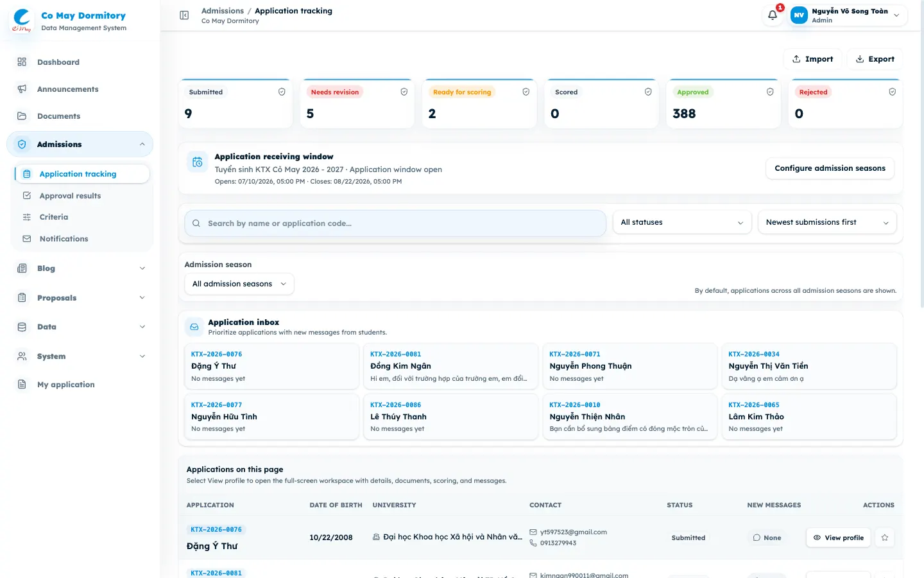Toggle the Submitted card badge icon
Screen dimensions: 924x578
[282, 92]
